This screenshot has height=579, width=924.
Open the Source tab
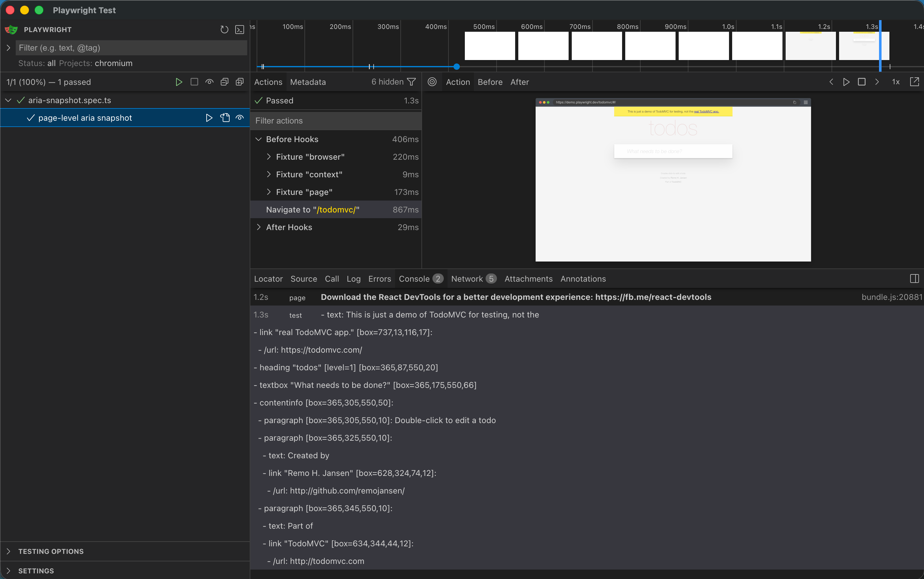pos(304,279)
